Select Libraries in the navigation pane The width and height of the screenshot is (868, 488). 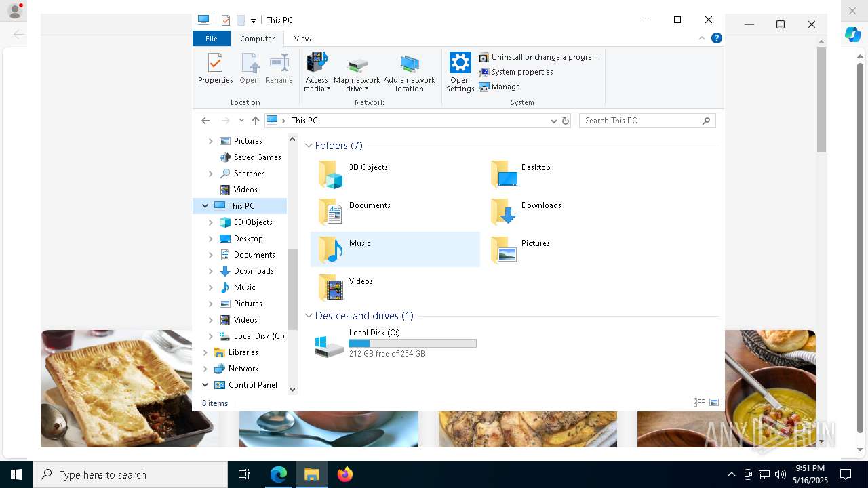coord(236,352)
